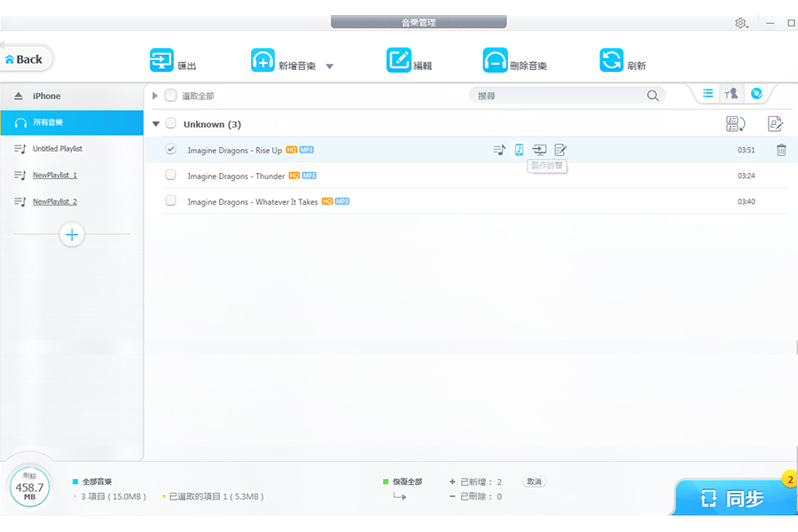Select the make ringtone icon for Rise Up
The image size is (798, 532).
519,150
